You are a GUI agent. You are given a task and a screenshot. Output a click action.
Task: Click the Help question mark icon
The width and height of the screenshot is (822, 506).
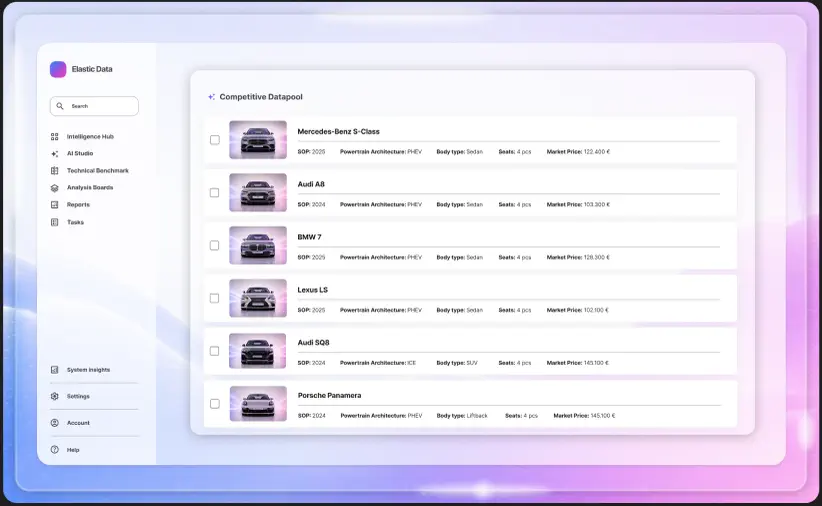pos(55,450)
